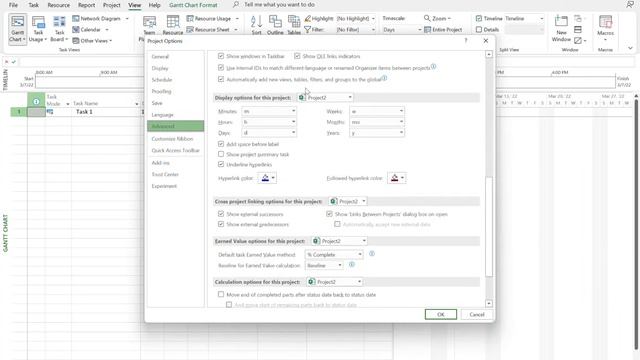Enable Show project summary task
Screen dimensions: 640x360
pos(221,154)
